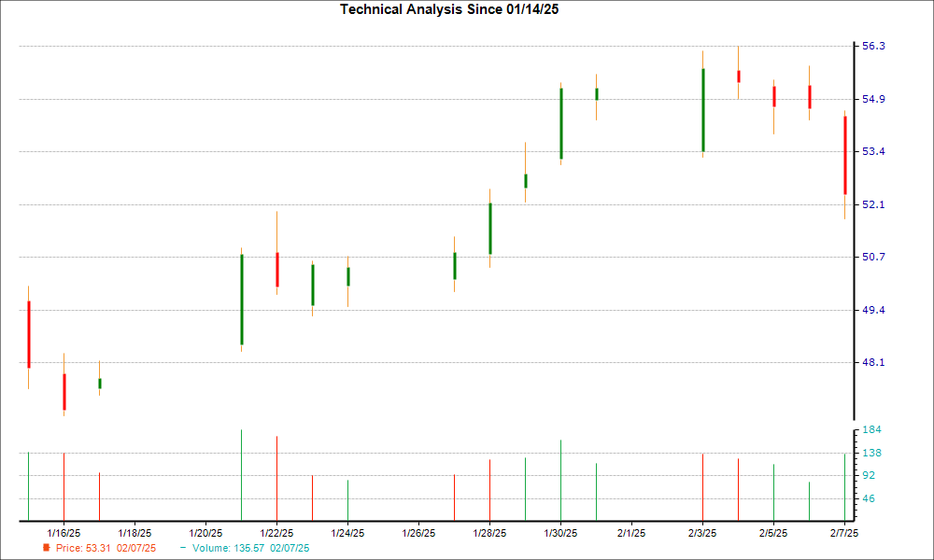Select the 1/30/25 date label
The height and width of the screenshot is (560, 934).
(560, 533)
